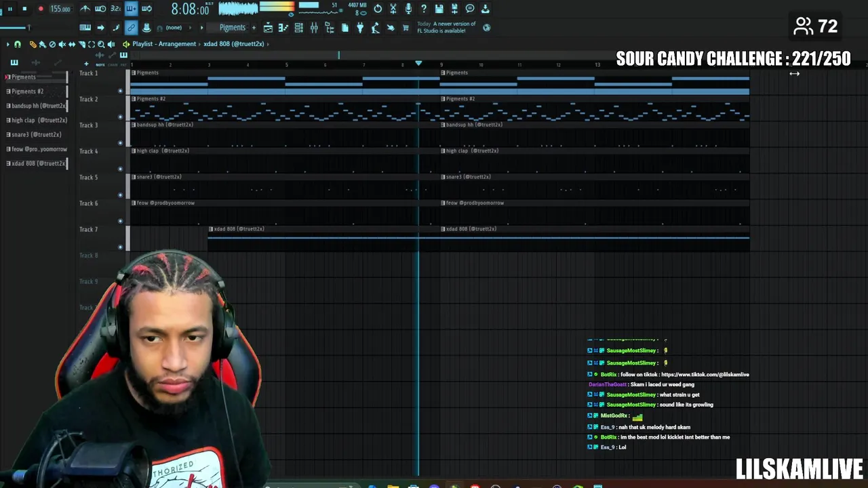Toggle wait for input before recording
This screenshot has width=868, height=488.
[100, 9]
